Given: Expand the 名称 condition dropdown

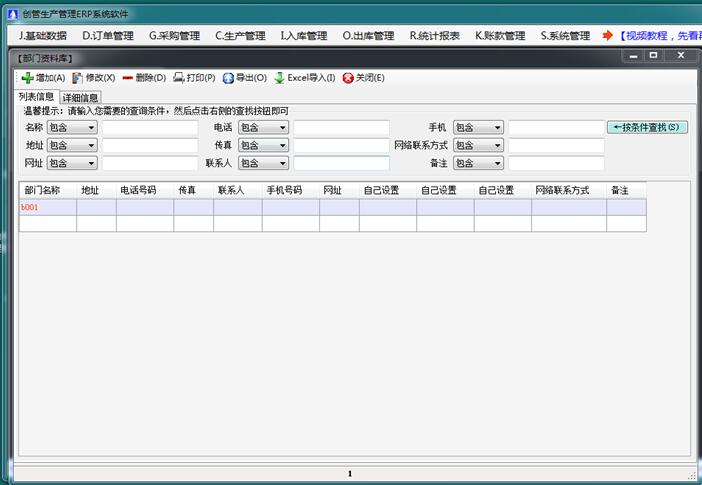Looking at the screenshot, I should (x=91, y=128).
